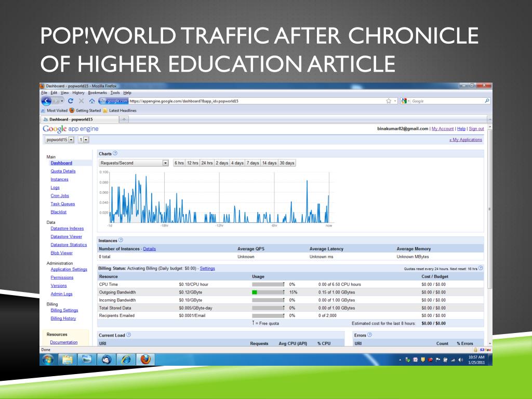Launch Windows Explorer from taskbar
Screen dimensions: 532x399
tap(68, 360)
